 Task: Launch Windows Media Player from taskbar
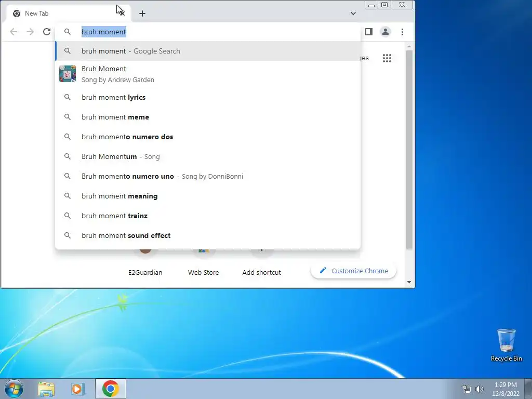pos(78,389)
